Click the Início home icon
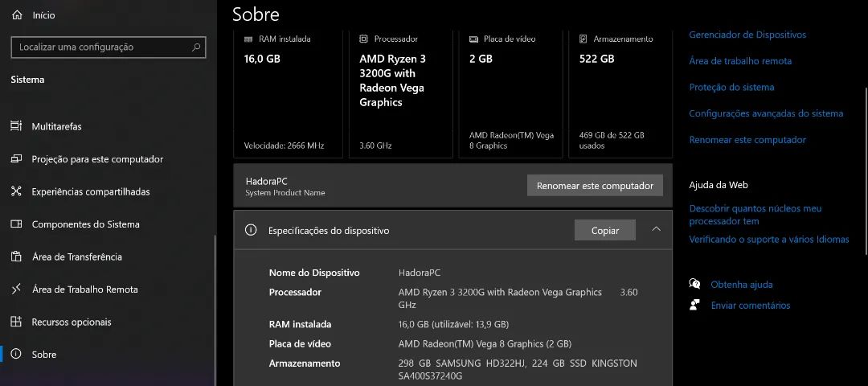 click(17, 15)
